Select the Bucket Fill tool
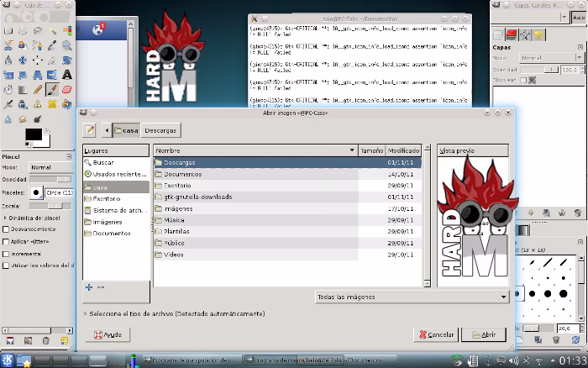Image resolution: width=588 pixels, height=368 pixels. coord(8,90)
